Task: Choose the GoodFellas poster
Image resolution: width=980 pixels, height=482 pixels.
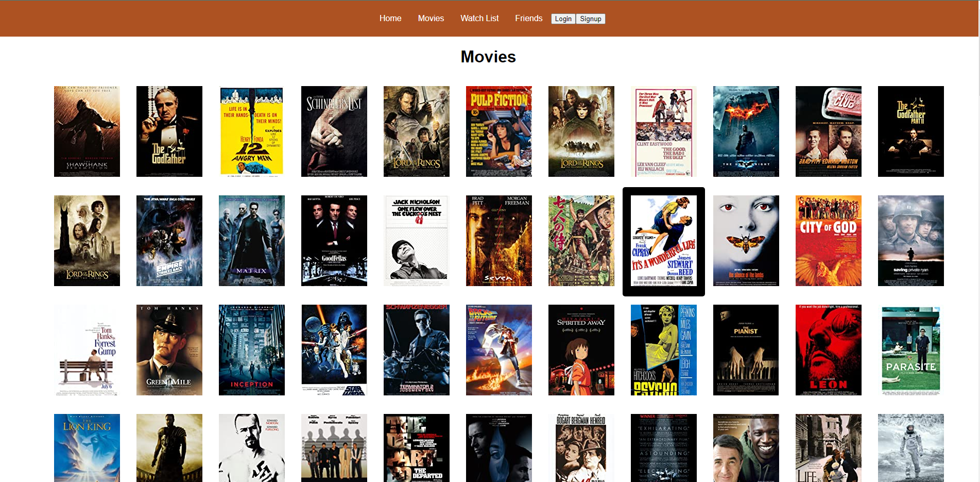Action: [x=334, y=241]
